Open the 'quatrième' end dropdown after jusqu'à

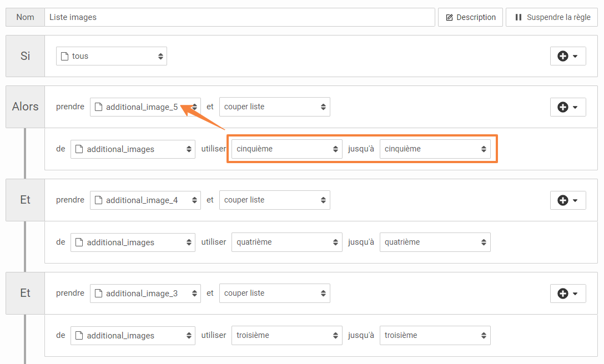tap(435, 242)
